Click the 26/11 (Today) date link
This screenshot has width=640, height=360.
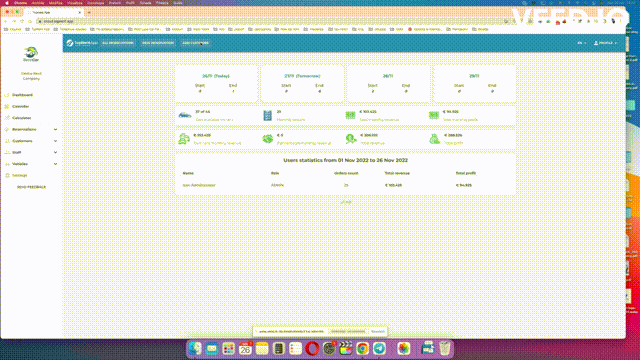point(216,76)
